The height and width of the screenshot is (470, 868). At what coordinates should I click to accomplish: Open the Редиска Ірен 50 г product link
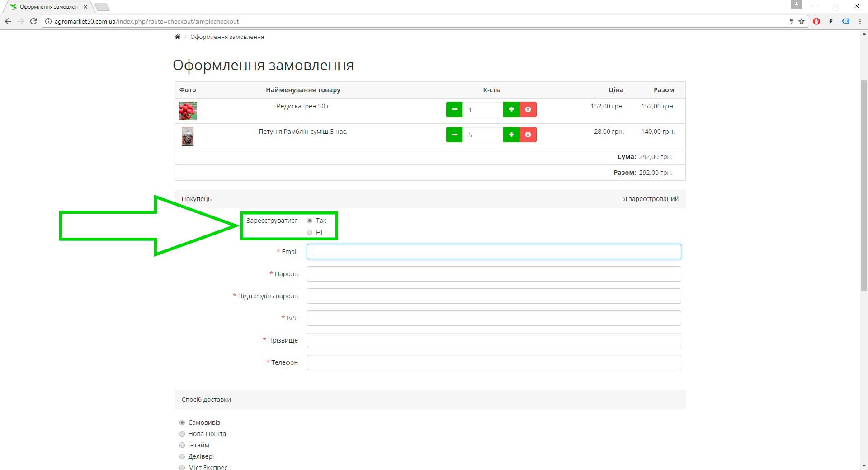pos(303,106)
